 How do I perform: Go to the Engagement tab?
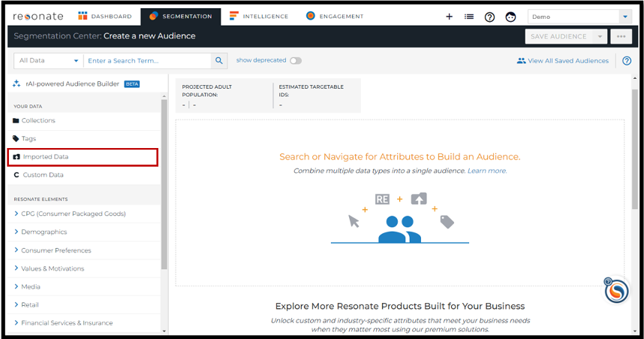tap(335, 17)
